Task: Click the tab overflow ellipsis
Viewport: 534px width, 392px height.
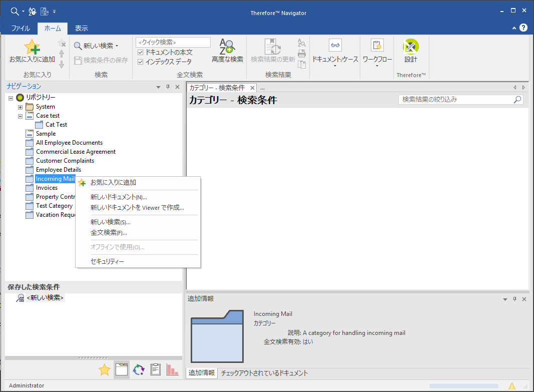Action: tap(263, 88)
